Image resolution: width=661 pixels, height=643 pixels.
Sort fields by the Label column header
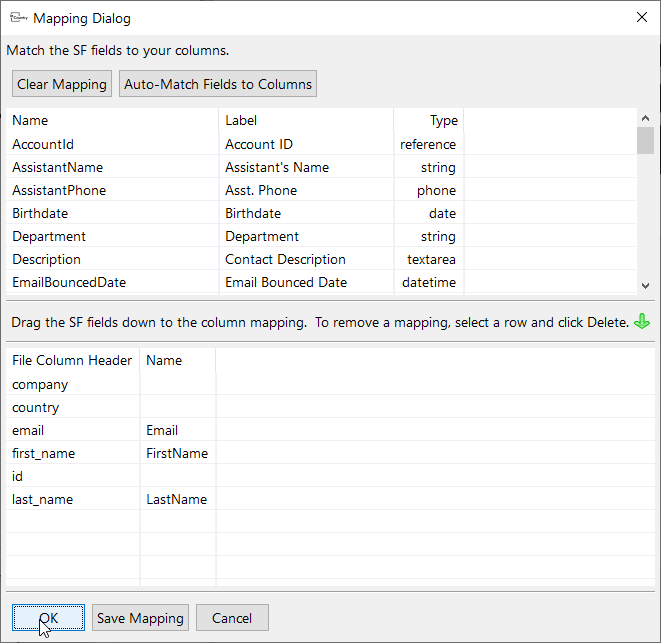(x=241, y=120)
